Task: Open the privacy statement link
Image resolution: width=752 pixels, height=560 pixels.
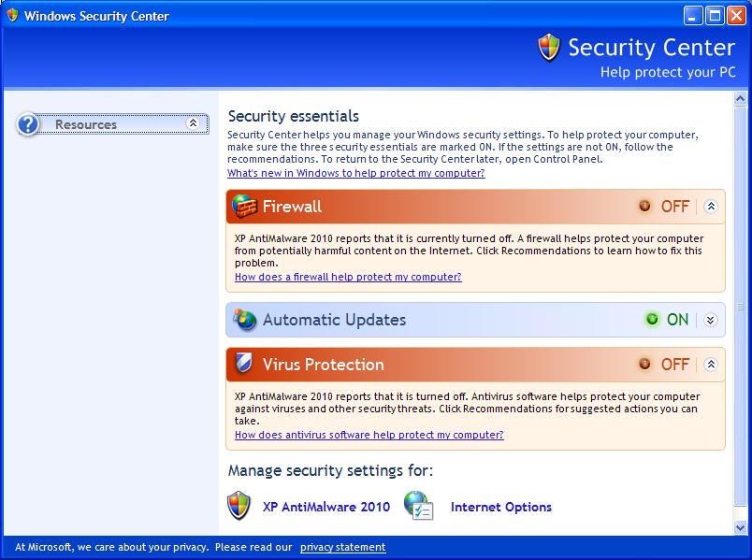Action: (343, 547)
